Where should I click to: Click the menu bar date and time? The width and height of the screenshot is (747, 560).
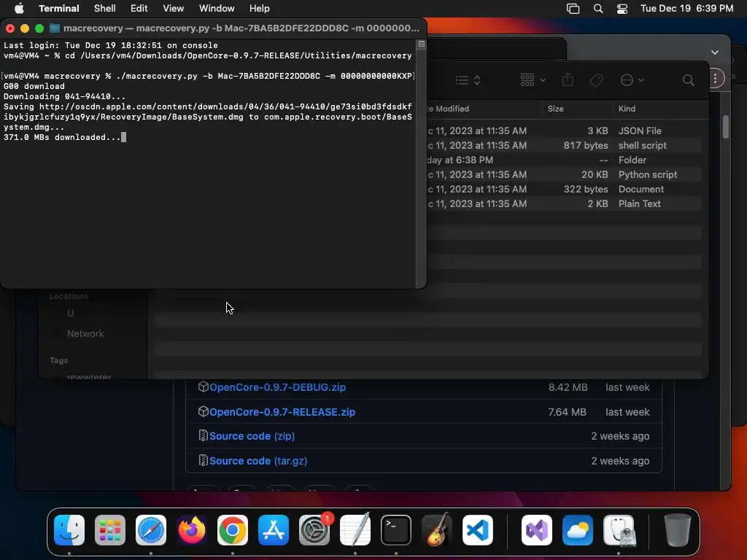point(686,9)
